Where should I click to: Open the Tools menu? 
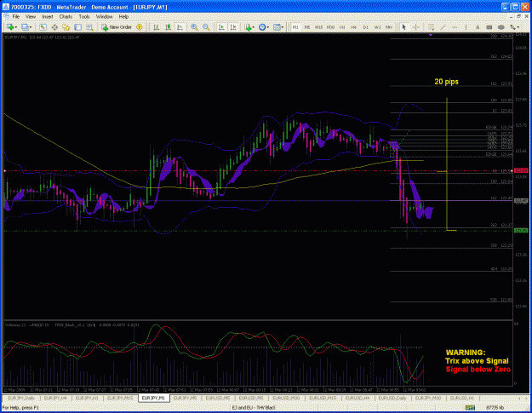[84, 16]
